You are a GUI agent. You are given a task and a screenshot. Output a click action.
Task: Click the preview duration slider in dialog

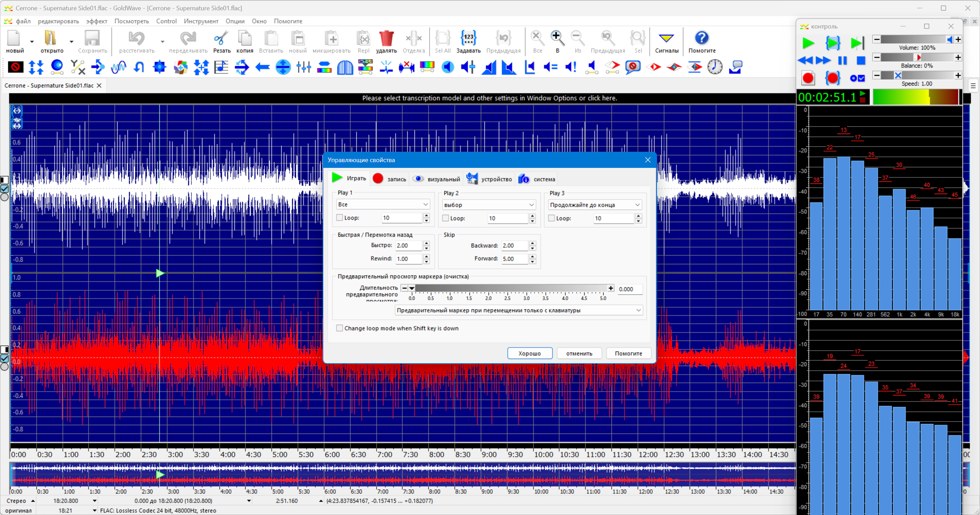click(507, 289)
